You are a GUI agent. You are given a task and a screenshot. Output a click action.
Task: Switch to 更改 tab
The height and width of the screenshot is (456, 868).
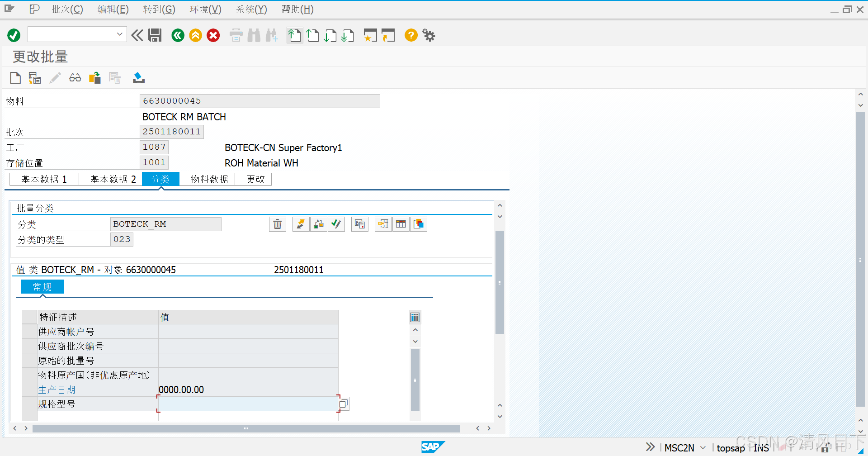[253, 179]
